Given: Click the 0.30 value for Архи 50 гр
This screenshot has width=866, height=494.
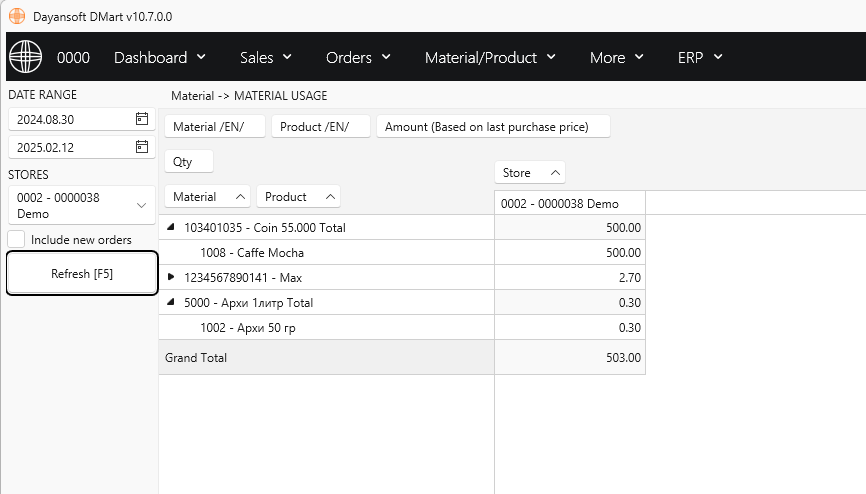Looking at the screenshot, I should (x=570, y=328).
